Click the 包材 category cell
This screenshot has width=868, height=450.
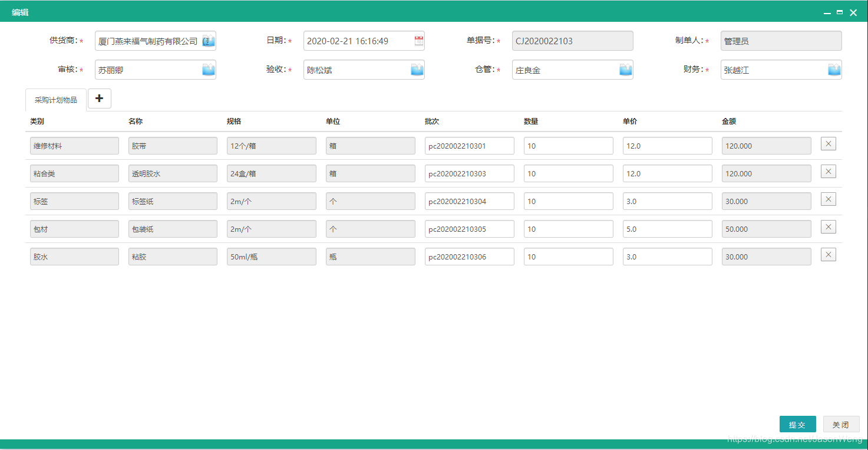point(74,229)
